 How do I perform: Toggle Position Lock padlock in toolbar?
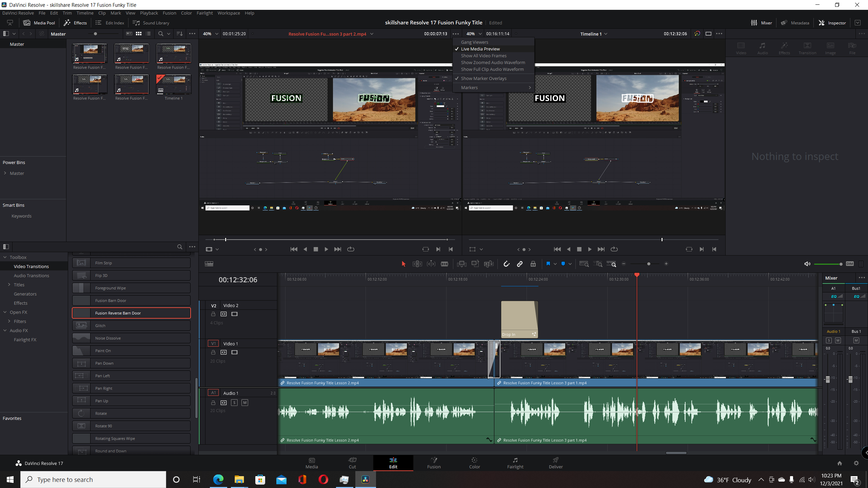point(533,264)
